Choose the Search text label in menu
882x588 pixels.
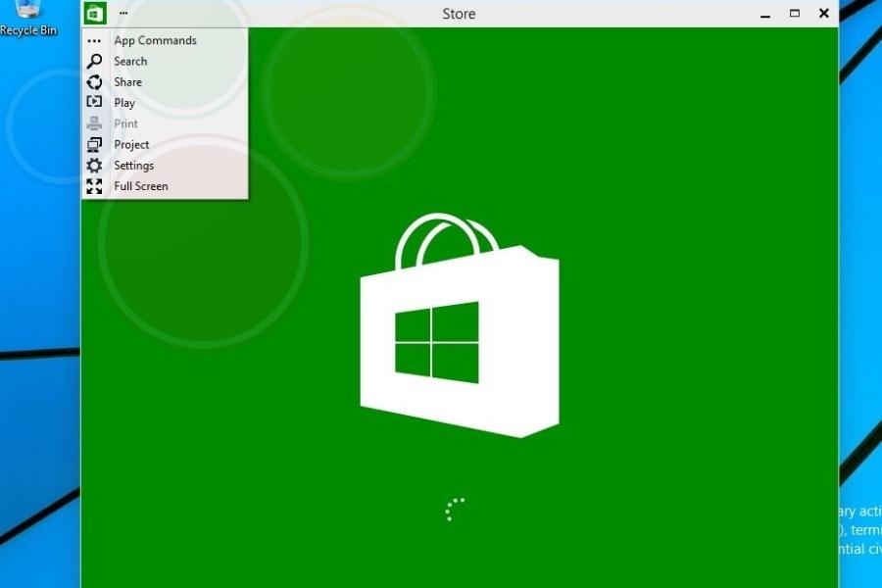click(x=130, y=61)
